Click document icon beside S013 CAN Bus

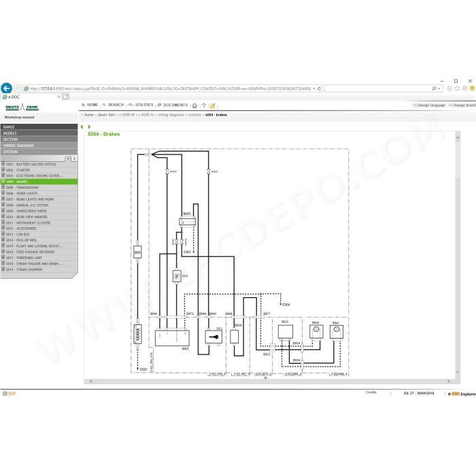pyautogui.click(x=3, y=234)
